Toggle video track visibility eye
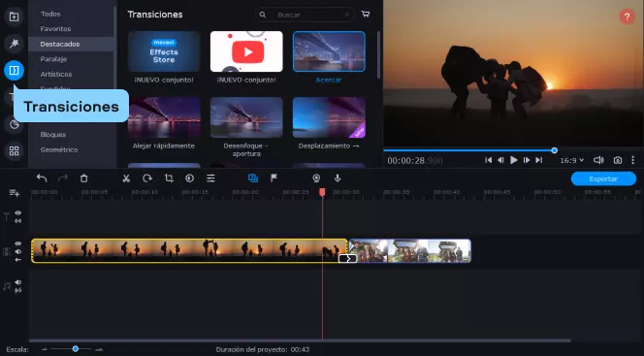Image resolution: width=644 pixels, height=356 pixels. click(x=18, y=243)
